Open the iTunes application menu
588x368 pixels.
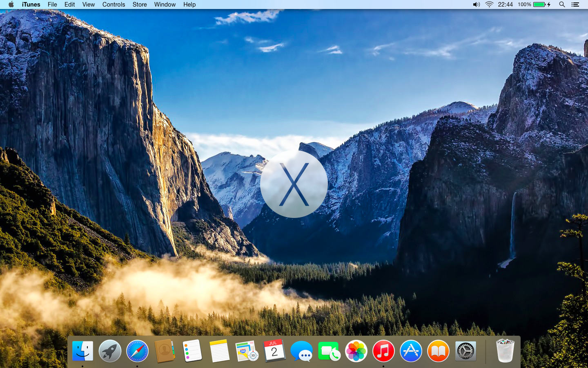31,4
